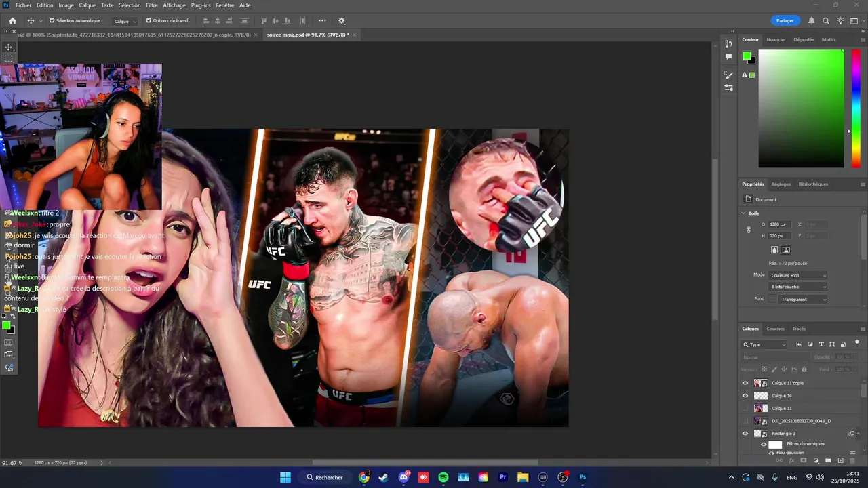The height and width of the screenshot is (488, 868).
Task: Collapse the Rectangle 3 layer effects
Action: coord(859,434)
